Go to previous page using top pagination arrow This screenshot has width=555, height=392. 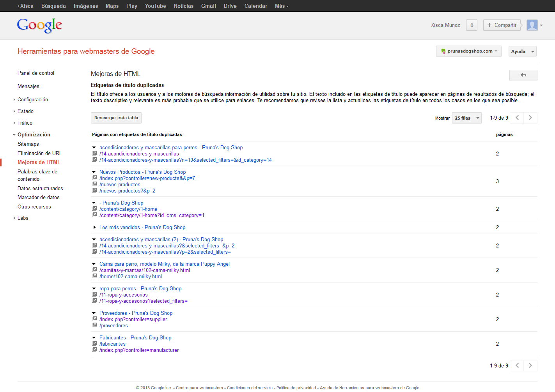click(x=517, y=118)
